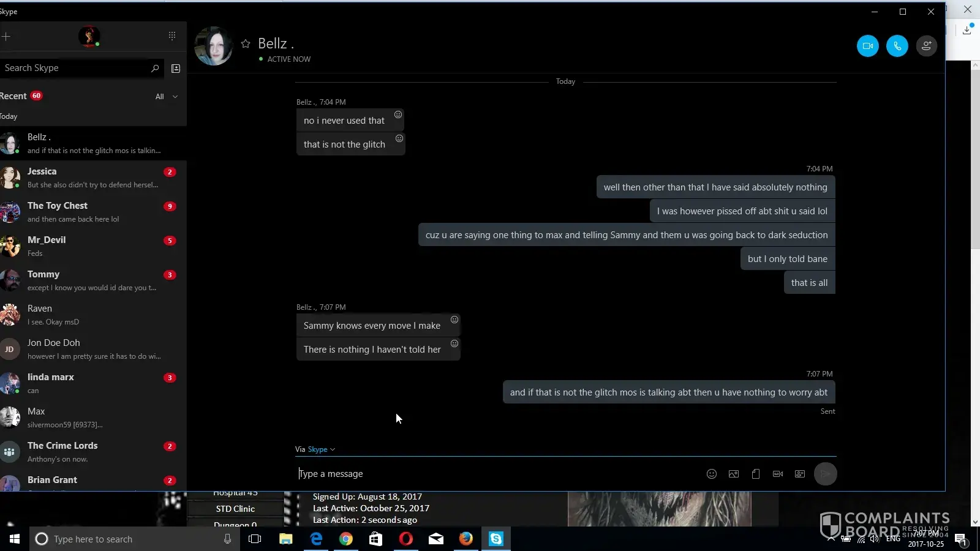Open the emoji picker in message bar
The width and height of the screenshot is (980, 551).
click(x=711, y=474)
